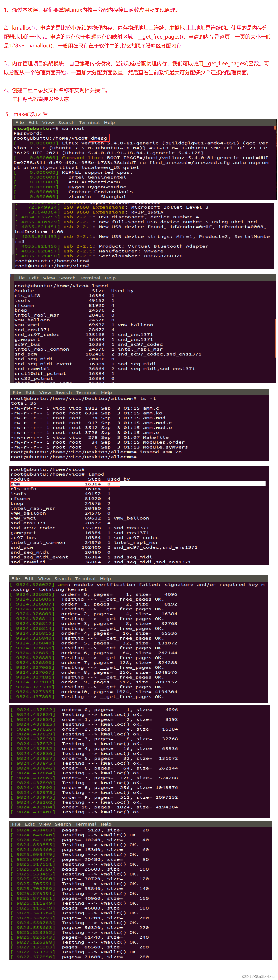
Task: Open Search menu in first lsmod terminal
Action: coord(67,278)
